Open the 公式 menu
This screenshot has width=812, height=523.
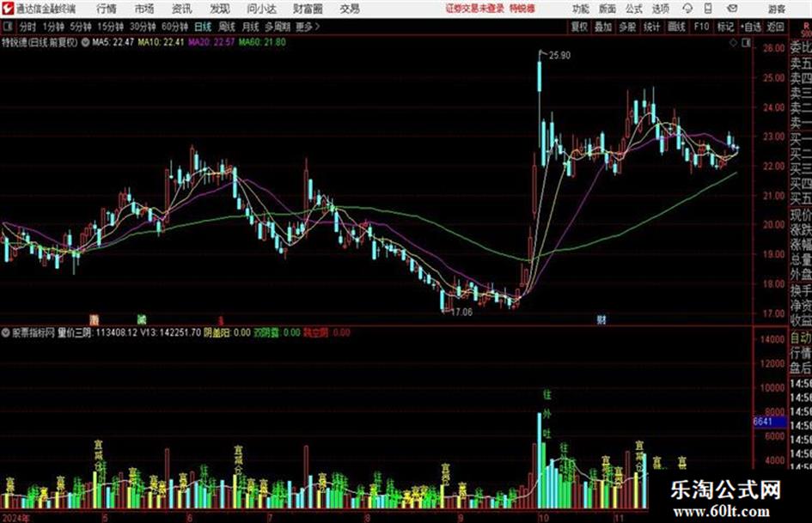point(634,9)
